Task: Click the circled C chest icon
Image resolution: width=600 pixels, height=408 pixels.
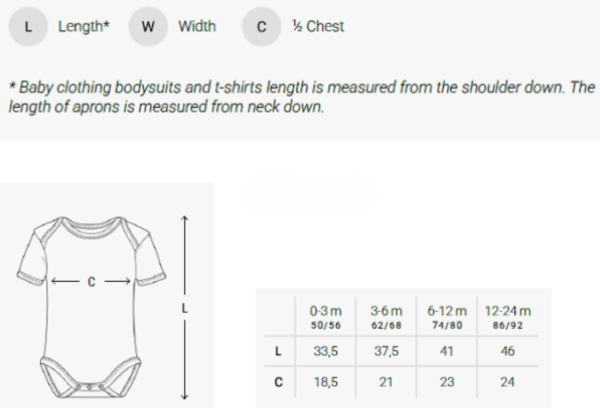Action: 261,27
